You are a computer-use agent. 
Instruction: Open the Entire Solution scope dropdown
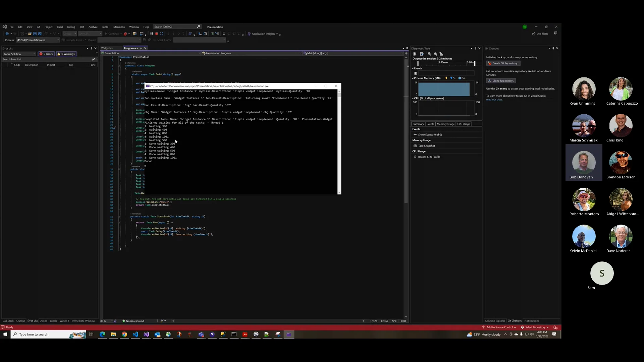coord(18,54)
